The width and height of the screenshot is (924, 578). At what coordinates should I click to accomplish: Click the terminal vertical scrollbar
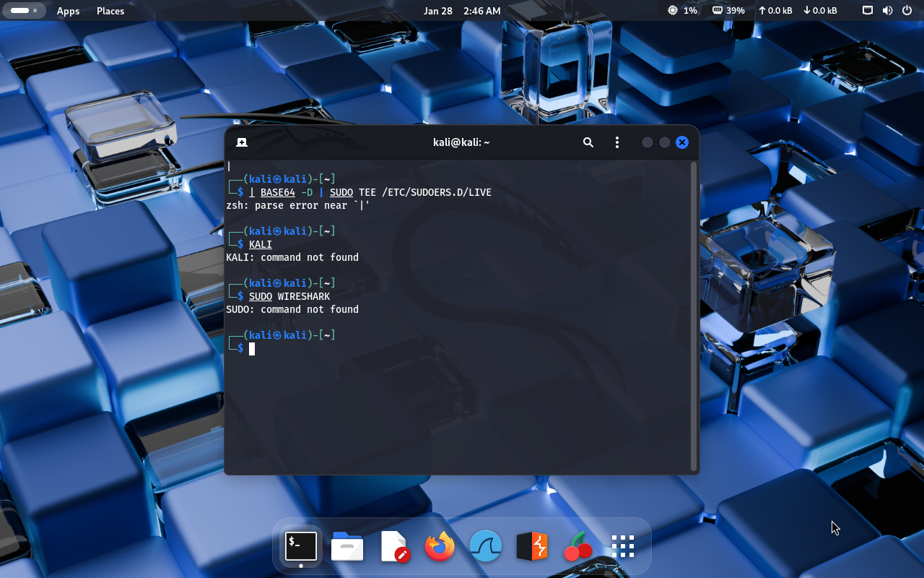coord(694,316)
